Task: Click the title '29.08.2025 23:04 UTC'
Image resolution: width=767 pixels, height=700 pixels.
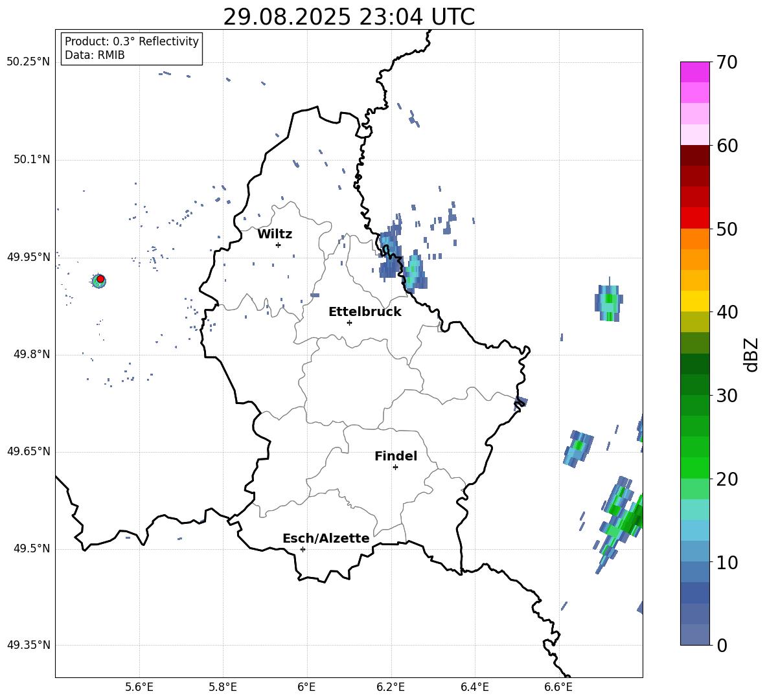Action: [349, 17]
